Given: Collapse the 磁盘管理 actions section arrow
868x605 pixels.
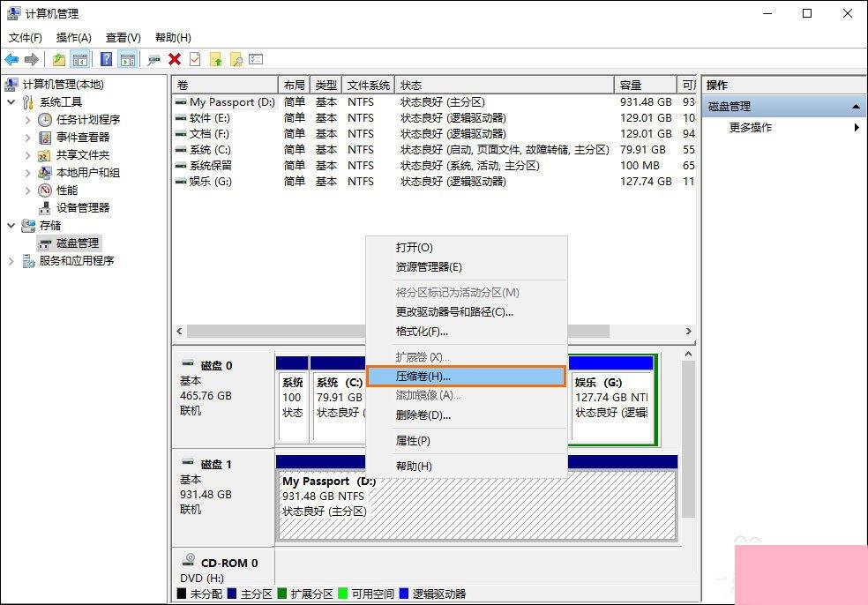Looking at the screenshot, I should tap(856, 107).
